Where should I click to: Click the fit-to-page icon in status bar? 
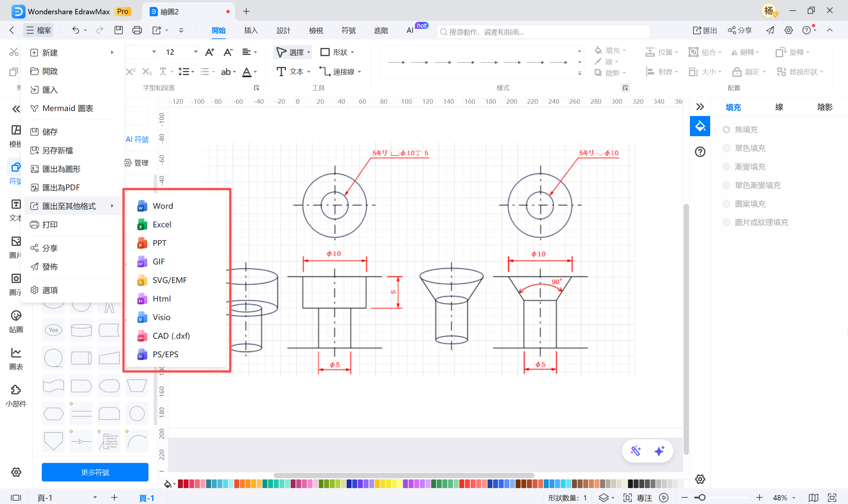[832, 498]
